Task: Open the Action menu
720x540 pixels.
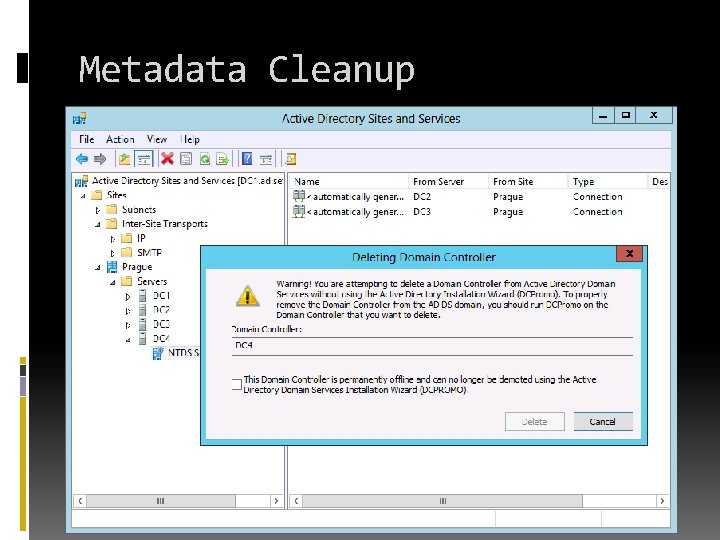Action: tap(120, 139)
